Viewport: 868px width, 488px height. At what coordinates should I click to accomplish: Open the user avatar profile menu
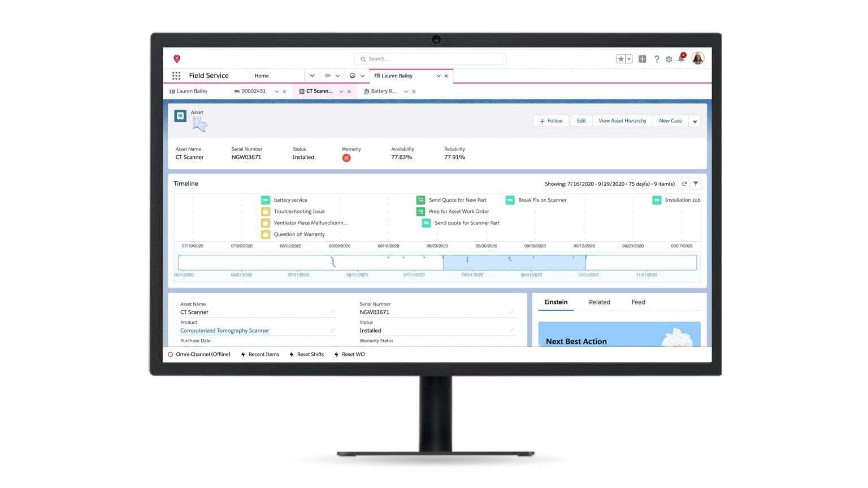[698, 59]
